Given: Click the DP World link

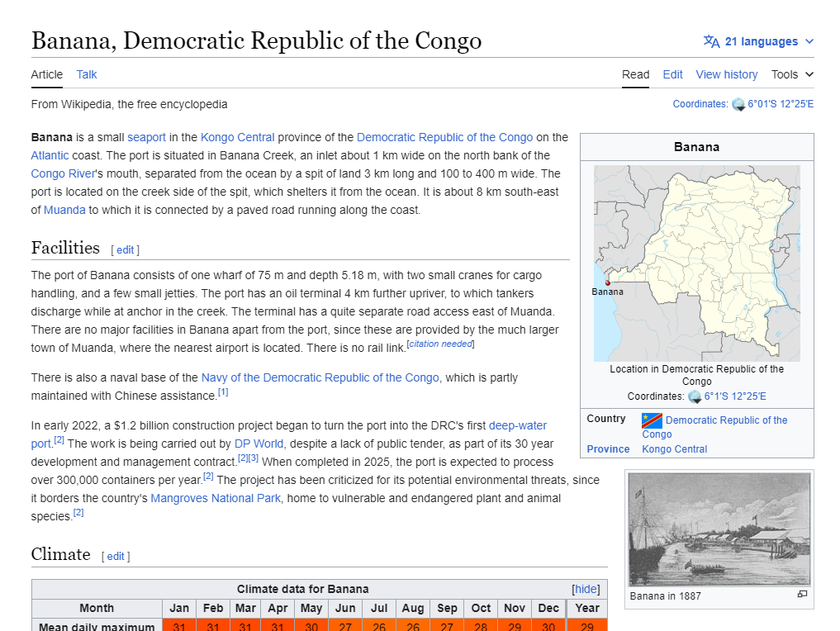Looking at the screenshot, I should click(x=259, y=444).
